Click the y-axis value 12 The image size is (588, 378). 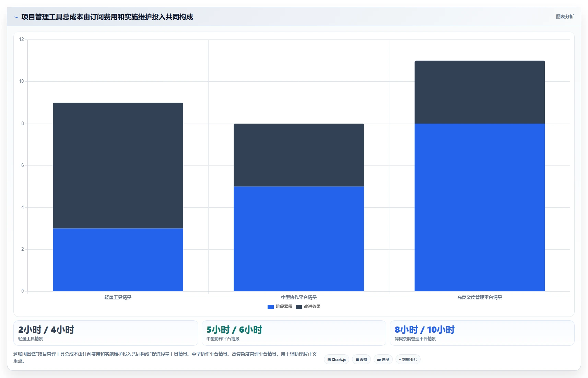22,39
